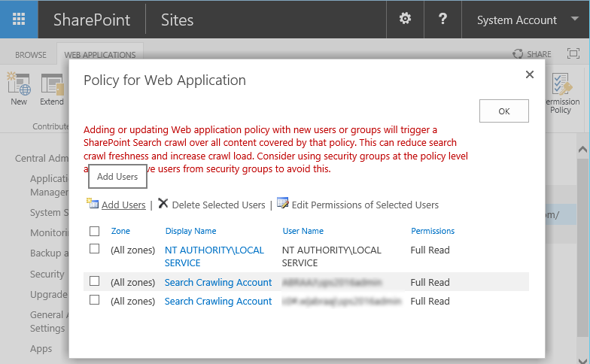Open Central Administration in left navigation
590x364 pixels.
(42, 158)
